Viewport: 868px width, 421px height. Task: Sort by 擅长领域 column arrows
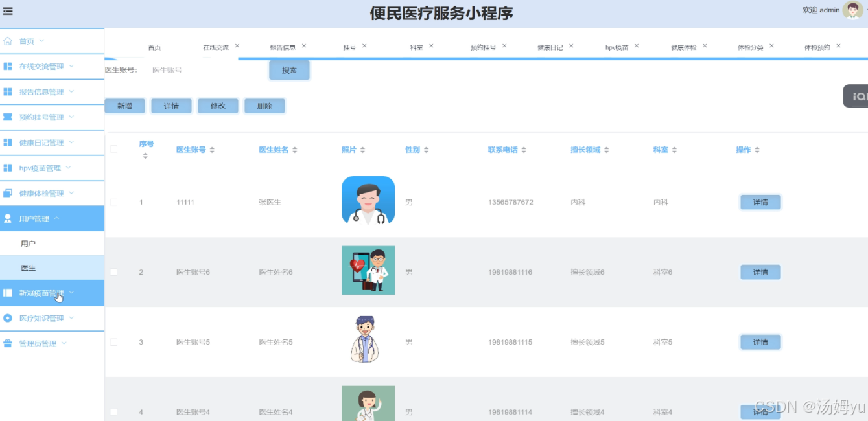click(607, 150)
